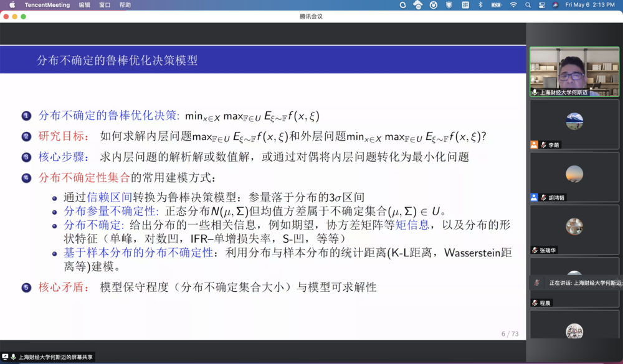Click the Wi-Fi icon in the menu bar
Screen dimensions: 623x364
click(512, 5)
